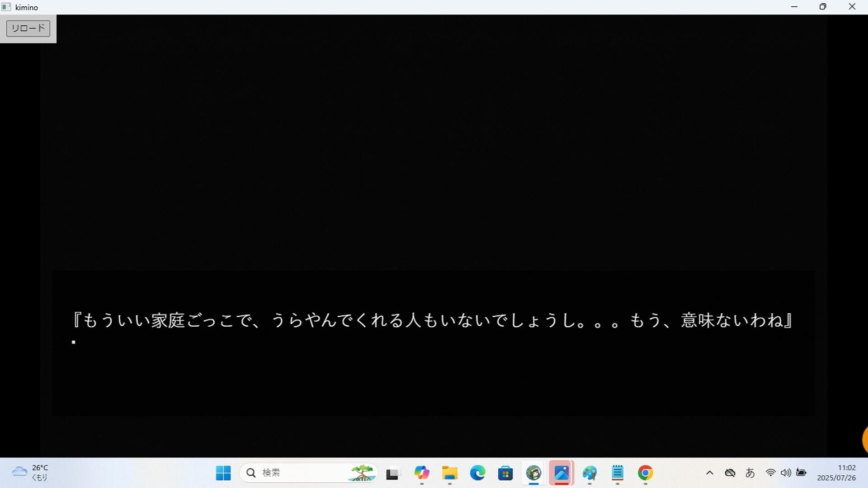
Task: Open the Notepad icon in the taskbar
Action: click(x=618, y=473)
